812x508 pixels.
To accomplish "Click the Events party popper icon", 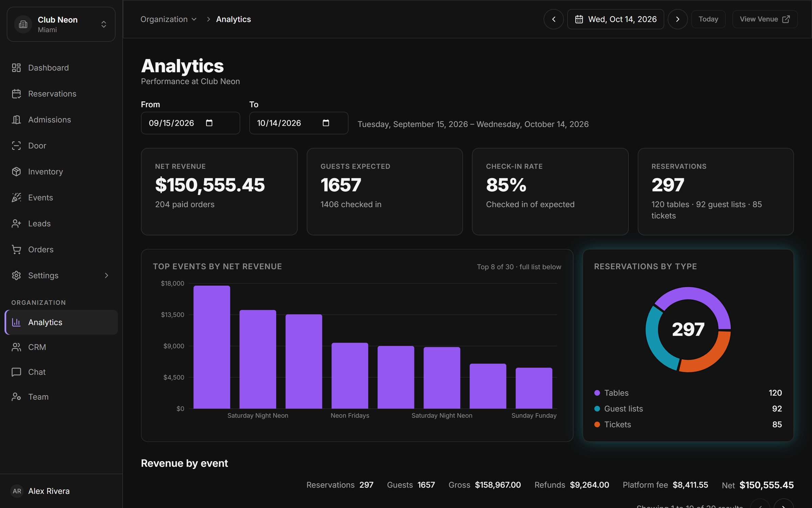I will coord(16,197).
